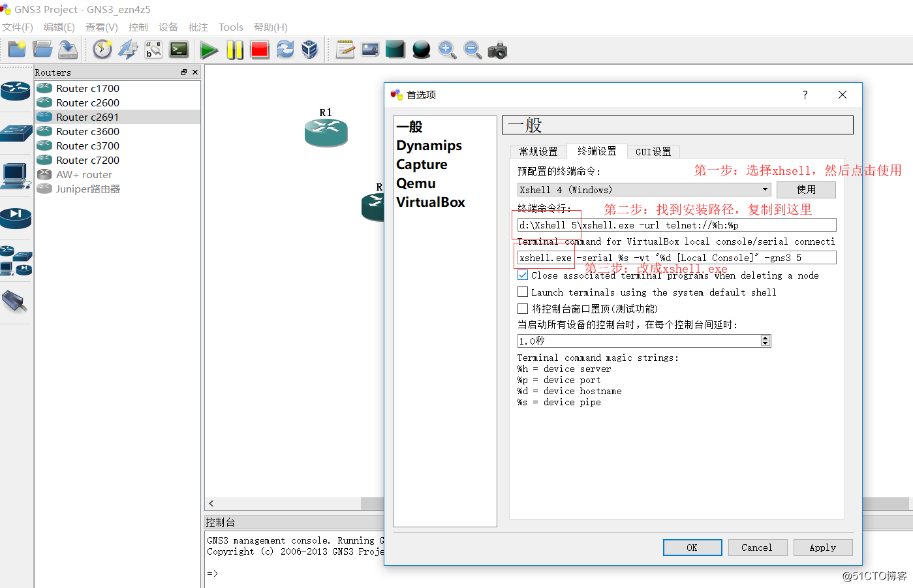Viewport: 913px width, 588px height.
Task: Open the snapshot manager clock icon
Action: (102, 50)
